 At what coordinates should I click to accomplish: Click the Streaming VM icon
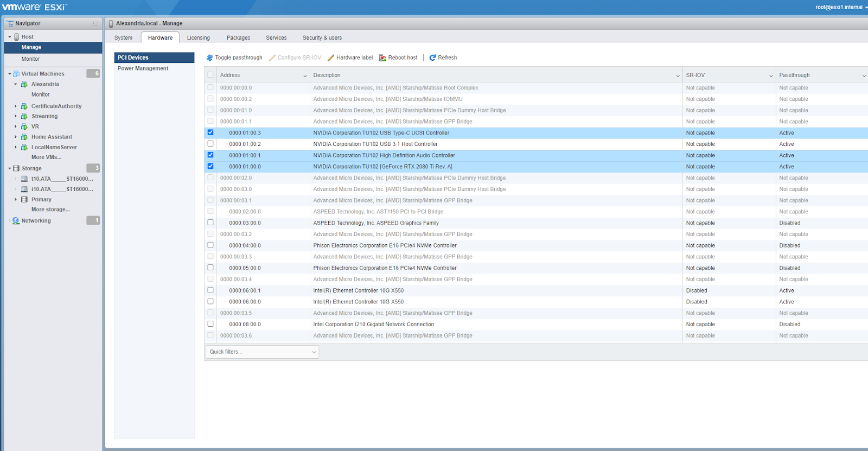[24, 116]
